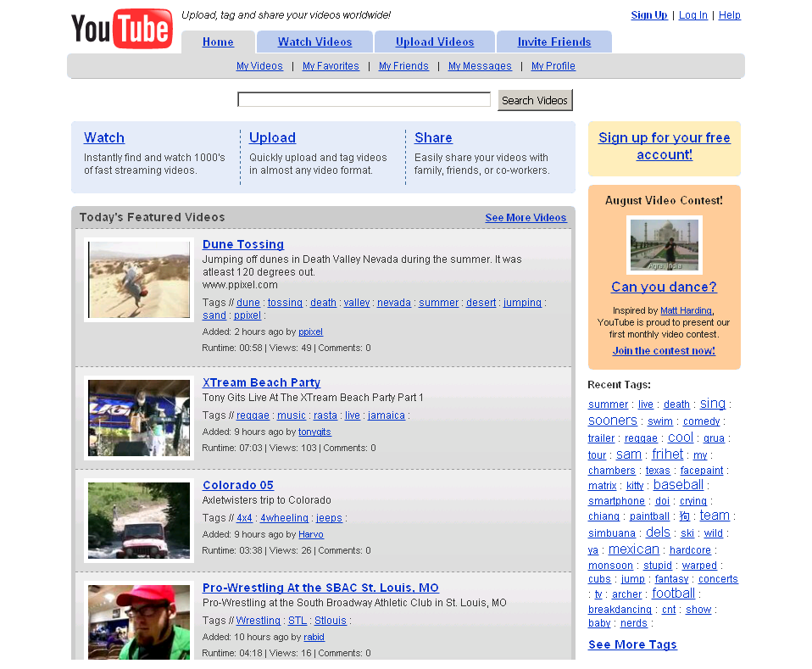Click inside the video search field
This screenshot has width=812, height=669.
tap(363, 99)
